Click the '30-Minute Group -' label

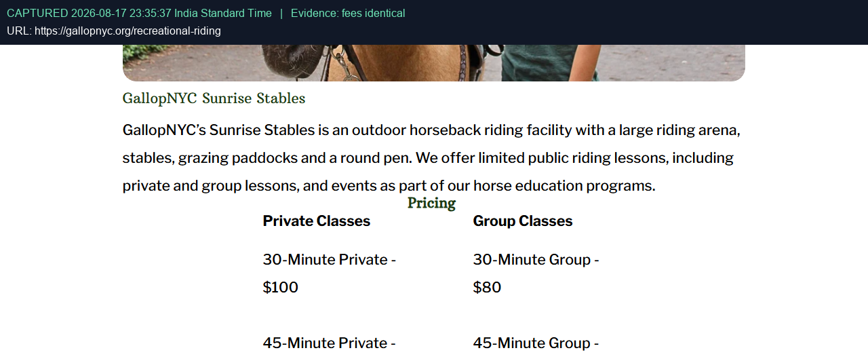pos(536,260)
